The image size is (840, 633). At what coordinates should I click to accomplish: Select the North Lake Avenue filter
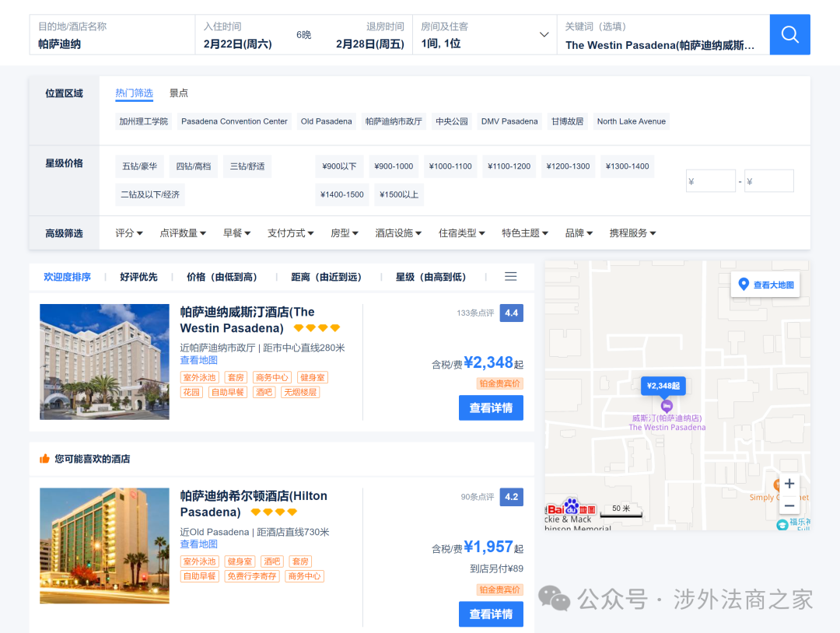click(x=632, y=121)
